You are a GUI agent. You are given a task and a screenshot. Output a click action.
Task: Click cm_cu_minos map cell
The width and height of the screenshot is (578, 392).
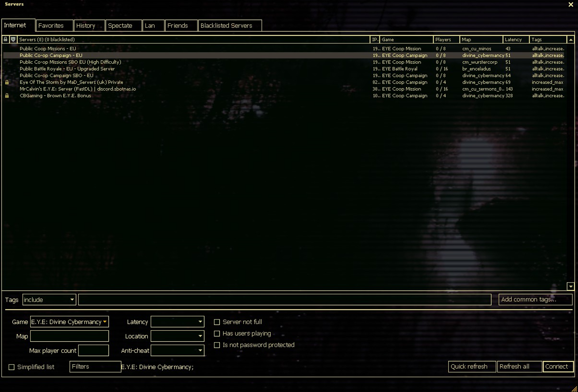tap(477, 48)
